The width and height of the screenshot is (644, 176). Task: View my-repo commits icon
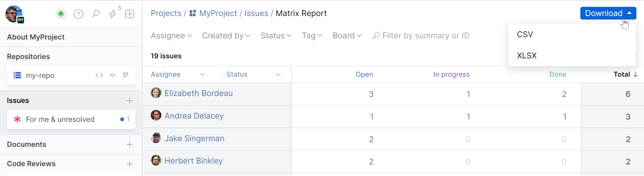(x=113, y=75)
